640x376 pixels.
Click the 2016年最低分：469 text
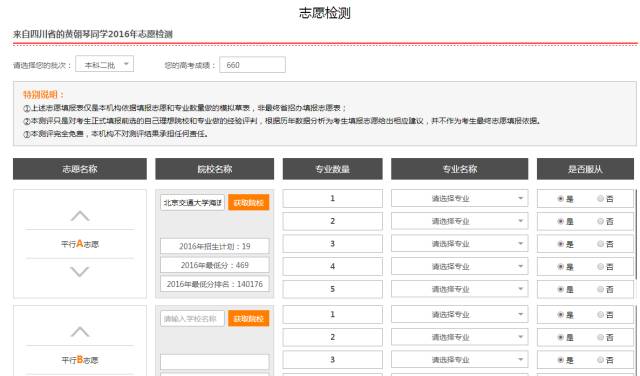pyautogui.click(x=215, y=265)
